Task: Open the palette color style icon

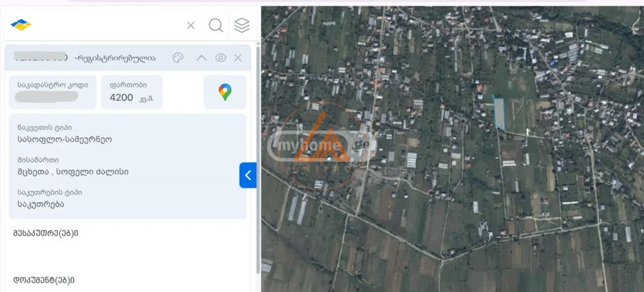Action: pyautogui.click(x=178, y=58)
